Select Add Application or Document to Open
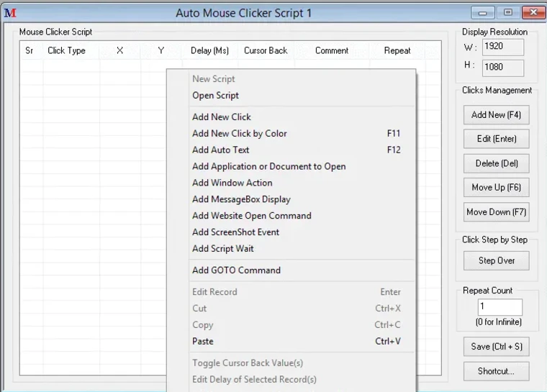The width and height of the screenshot is (547, 392). point(269,167)
